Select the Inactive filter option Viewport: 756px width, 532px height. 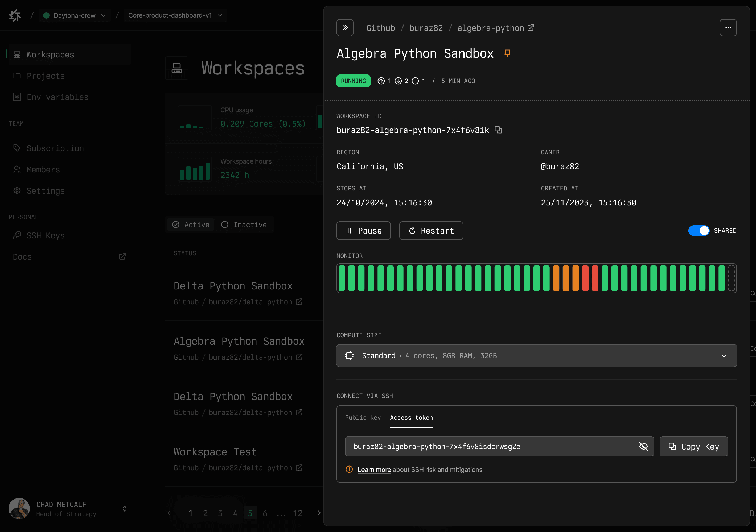click(244, 225)
